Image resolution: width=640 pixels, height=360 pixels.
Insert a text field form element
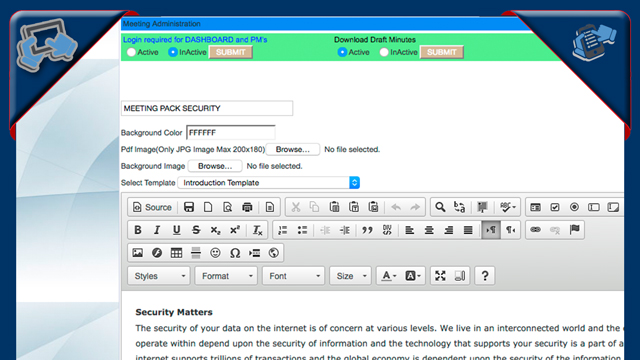pos(594,207)
